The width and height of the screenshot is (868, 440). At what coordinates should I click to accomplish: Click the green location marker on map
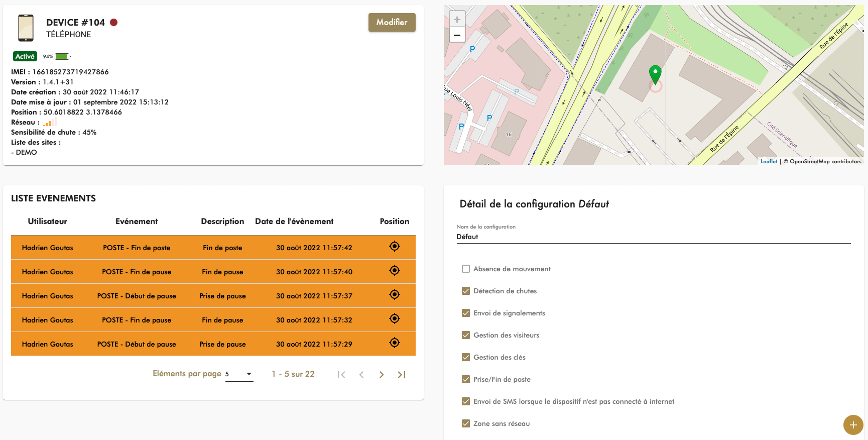[655, 74]
